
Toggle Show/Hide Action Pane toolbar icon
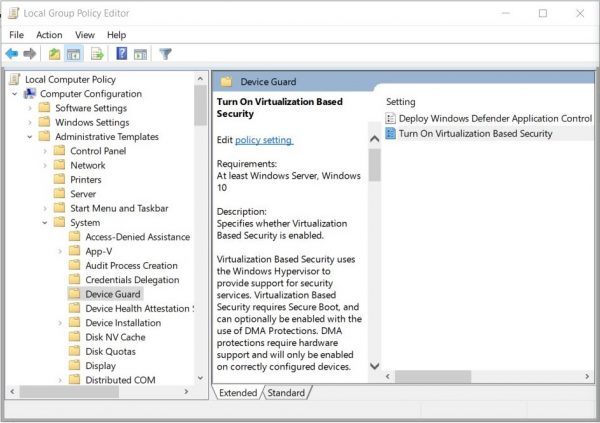coord(140,54)
